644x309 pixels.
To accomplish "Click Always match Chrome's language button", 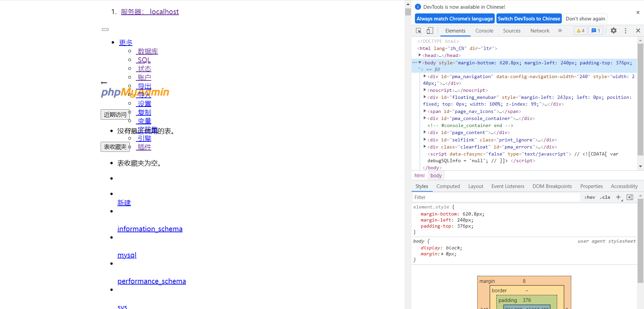I will pos(454,19).
